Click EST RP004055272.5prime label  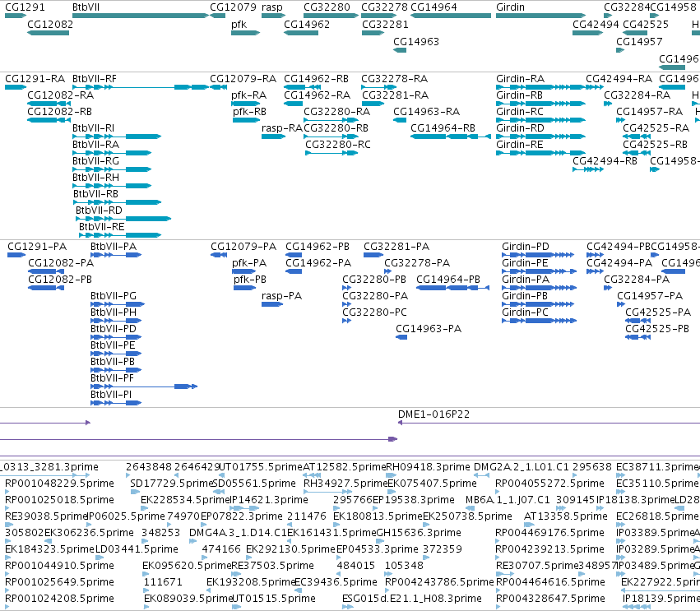click(x=550, y=483)
